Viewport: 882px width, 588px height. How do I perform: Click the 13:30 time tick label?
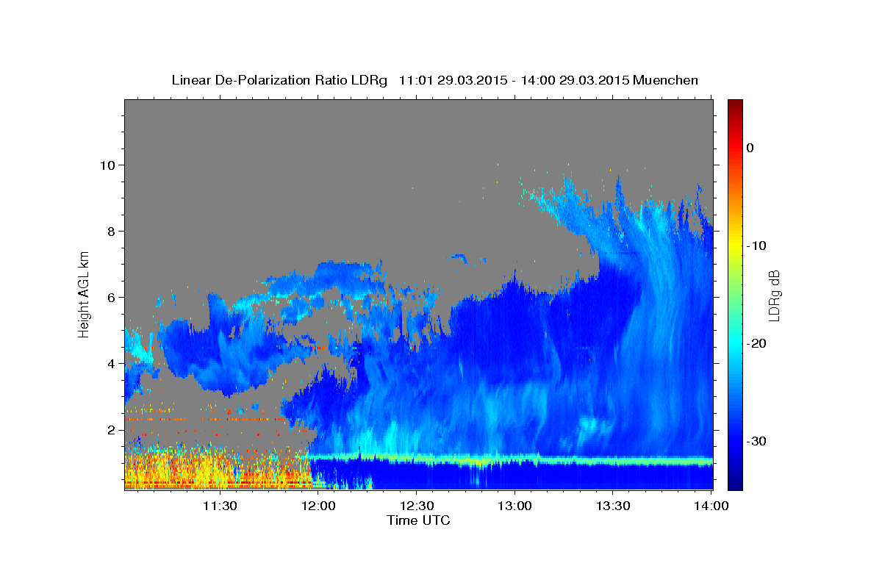[613, 506]
